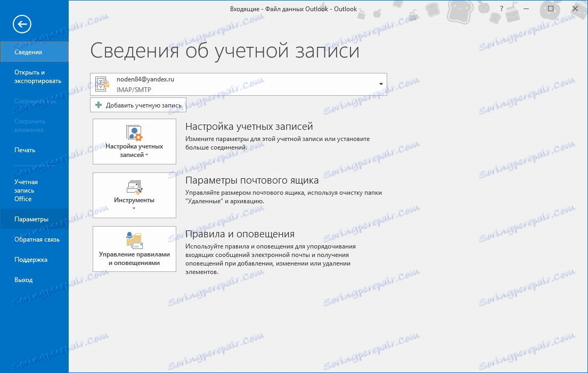
Task: Open the Инструменты dropdown button
Action: [x=134, y=195]
